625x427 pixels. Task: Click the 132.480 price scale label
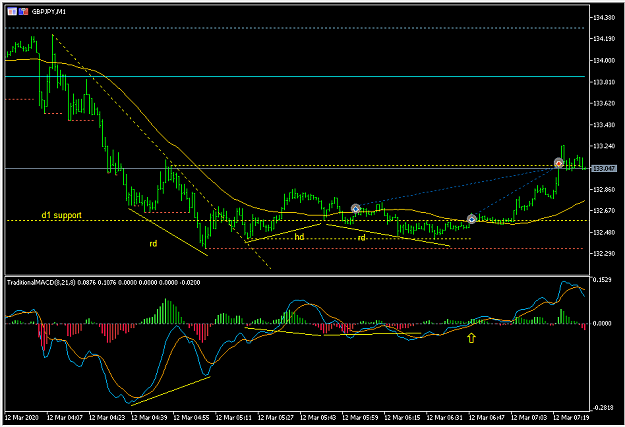click(604, 232)
